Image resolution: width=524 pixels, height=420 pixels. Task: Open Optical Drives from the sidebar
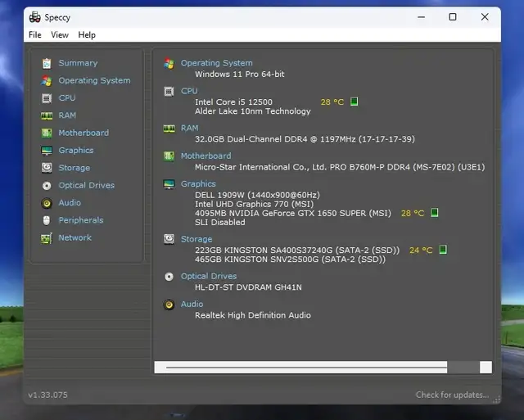(87, 186)
